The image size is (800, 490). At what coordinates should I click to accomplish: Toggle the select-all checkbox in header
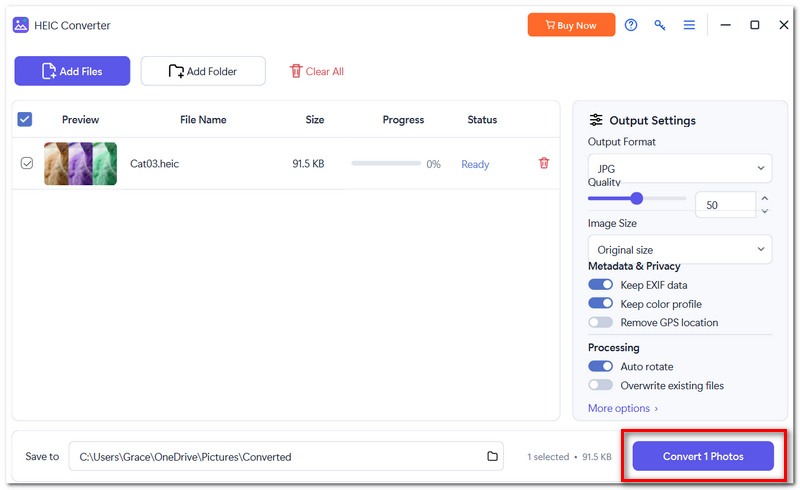(x=25, y=119)
